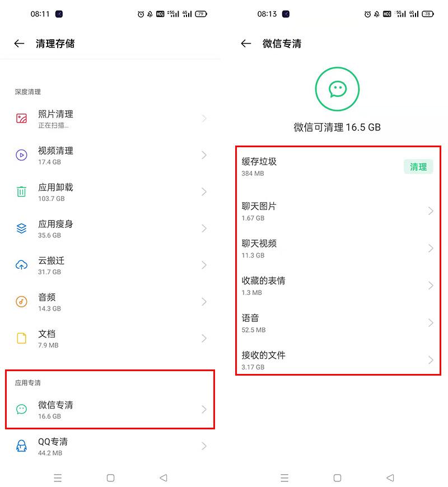Tap the large green WeChat logo
This screenshot has height=487, width=448.
point(337,88)
